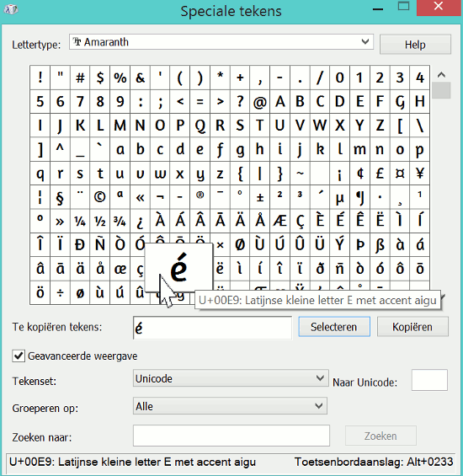
Task: Uncheck the Geavanceerde weergave checkbox
Action: [19, 356]
